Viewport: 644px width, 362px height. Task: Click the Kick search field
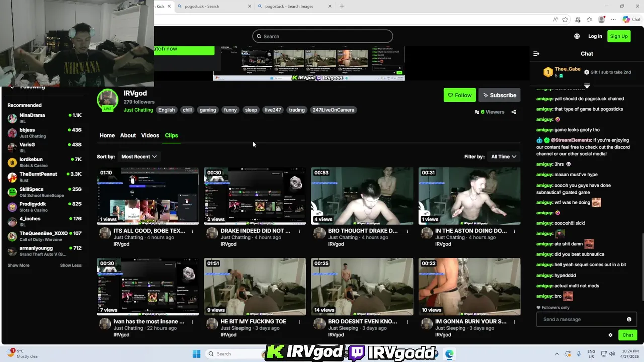[x=323, y=36]
